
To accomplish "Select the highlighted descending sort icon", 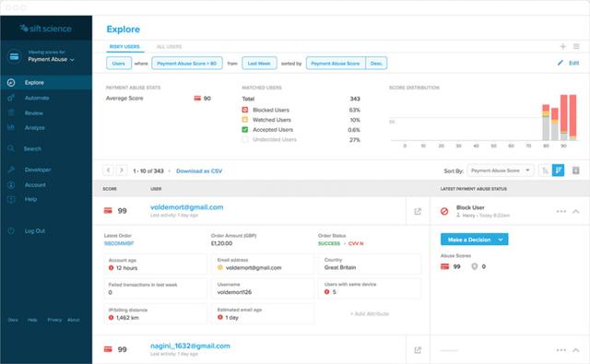I will [558, 170].
